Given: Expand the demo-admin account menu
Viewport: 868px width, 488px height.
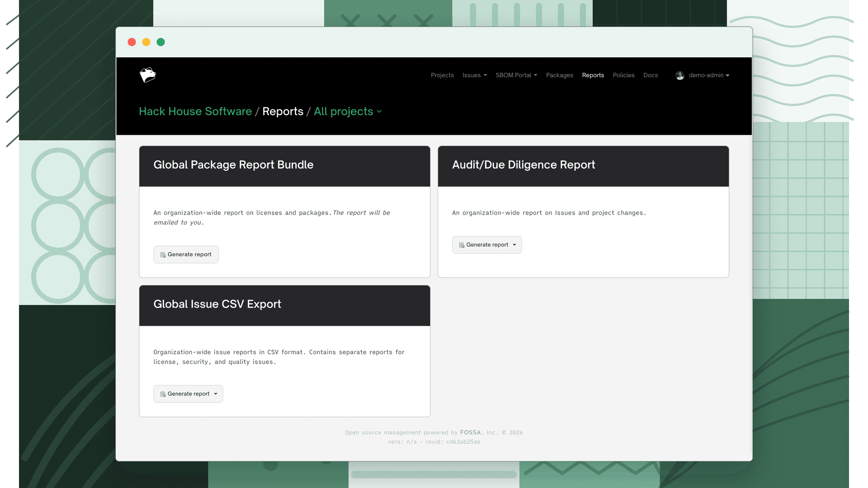Looking at the screenshot, I should pyautogui.click(x=709, y=75).
